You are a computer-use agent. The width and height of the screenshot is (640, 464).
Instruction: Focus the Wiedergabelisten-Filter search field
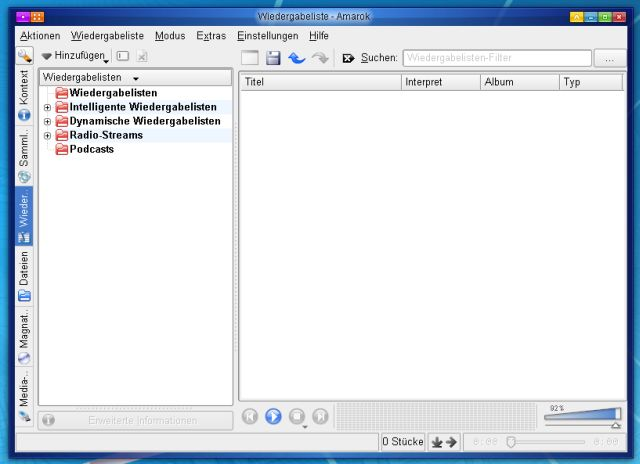(x=497, y=58)
